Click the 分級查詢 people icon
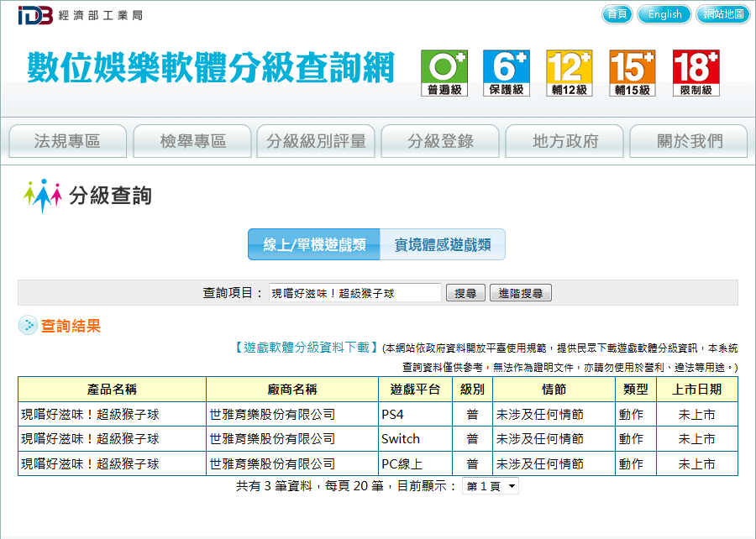Viewport: 756px width, 539px height. [x=43, y=195]
